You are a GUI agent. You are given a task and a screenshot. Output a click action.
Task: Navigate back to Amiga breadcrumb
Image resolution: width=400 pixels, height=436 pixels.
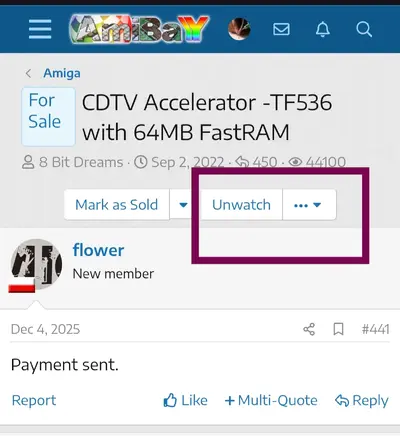coord(62,73)
